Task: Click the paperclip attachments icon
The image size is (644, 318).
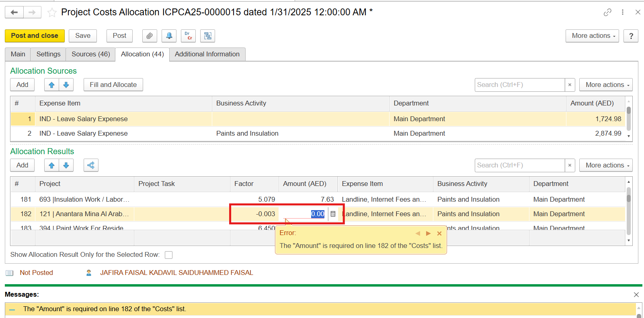Action: tap(149, 36)
